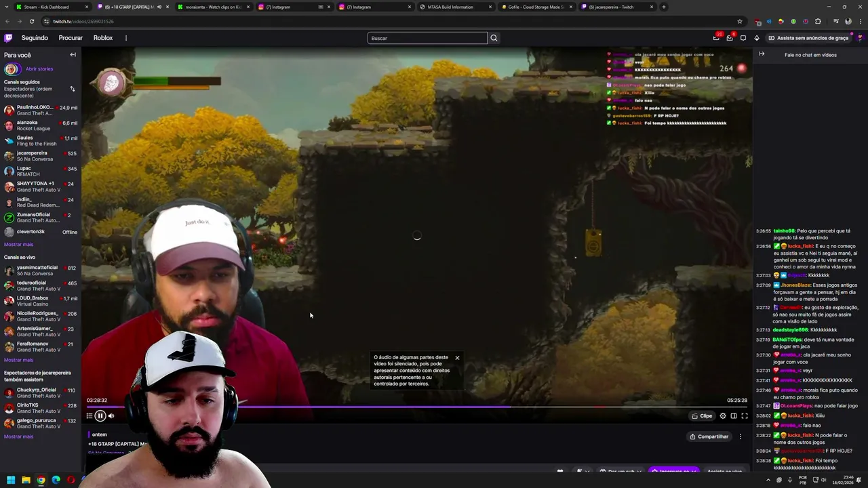Open SHAYYTONA channel in sidebar
Viewport: 868px width, 488px height.
(x=40, y=186)
